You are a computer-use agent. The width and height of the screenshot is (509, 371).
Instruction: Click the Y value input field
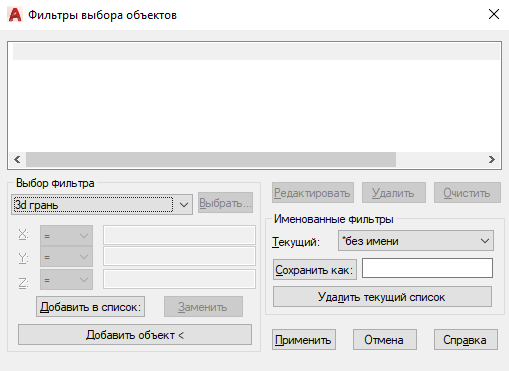pos(179,256)
